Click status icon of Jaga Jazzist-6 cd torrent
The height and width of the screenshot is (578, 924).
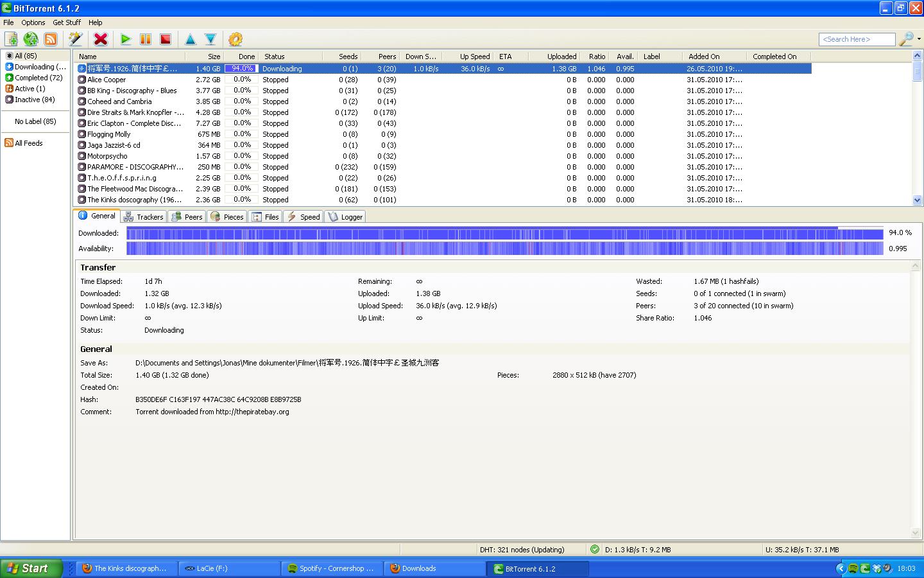pos(81,145)
